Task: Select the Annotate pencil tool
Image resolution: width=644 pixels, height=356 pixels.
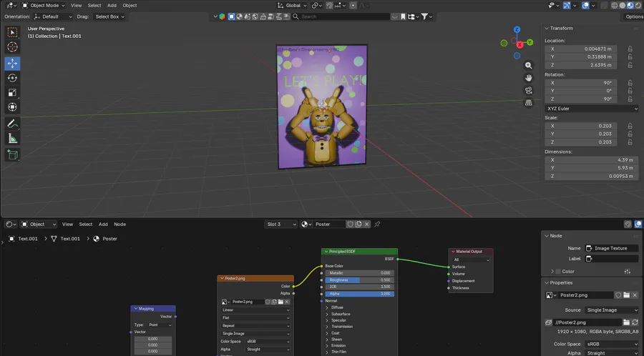Action: click(x=12, y=124)
